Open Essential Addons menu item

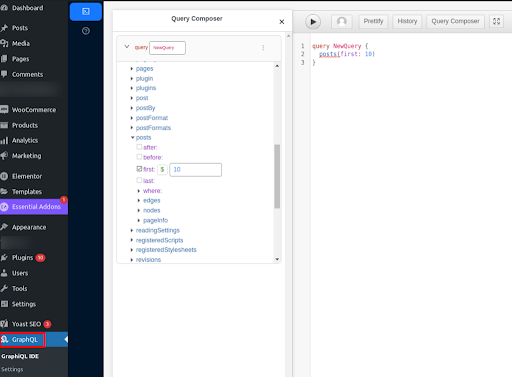tap(34, 207)
